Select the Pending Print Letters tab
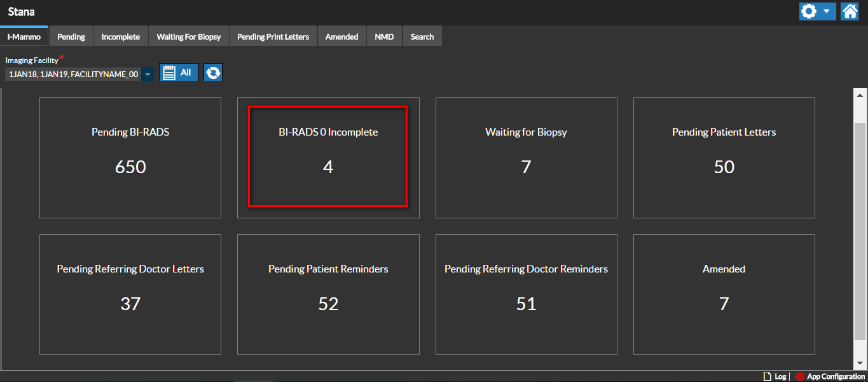 point(273,37)
